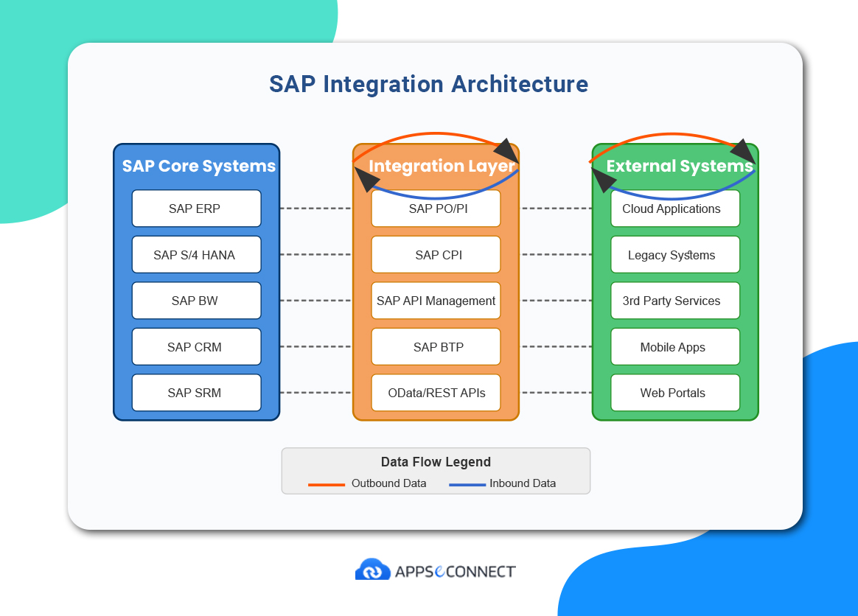Select the SAP PO/PI box

click(x=436, y=209)
